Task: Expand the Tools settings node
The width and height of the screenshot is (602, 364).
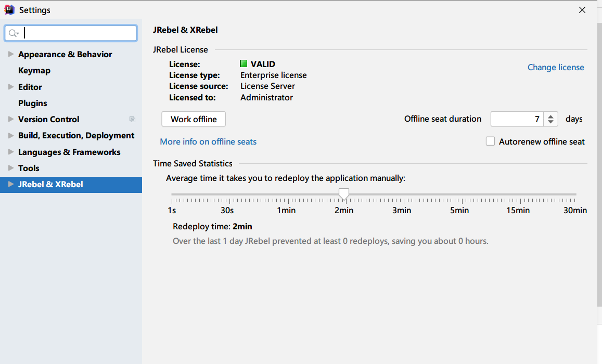Action: 11,168
